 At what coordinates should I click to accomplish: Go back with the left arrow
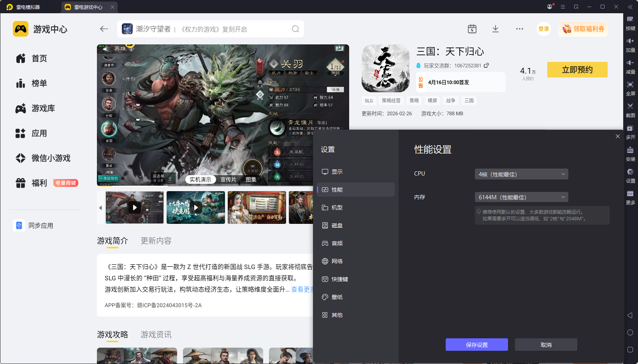[x=104, y=29]
